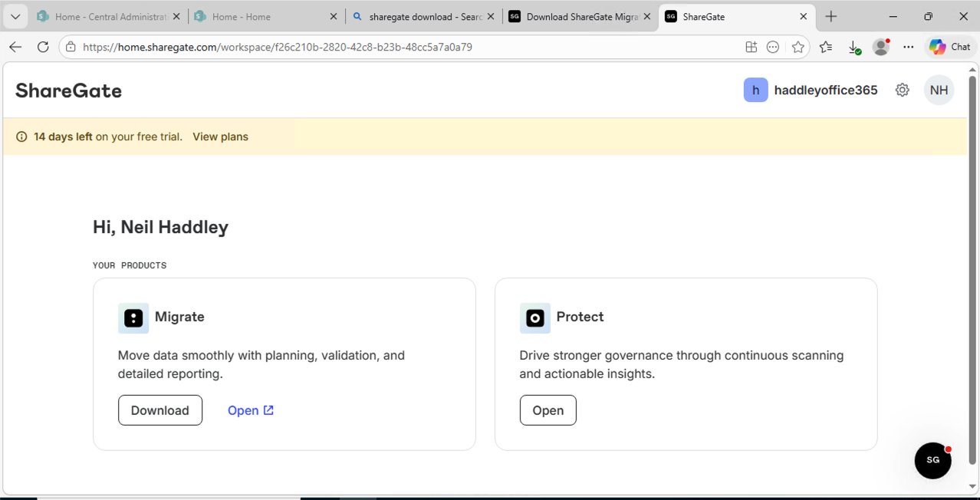
Task: Close the ShareGate tab
Action: pos(804,16)
